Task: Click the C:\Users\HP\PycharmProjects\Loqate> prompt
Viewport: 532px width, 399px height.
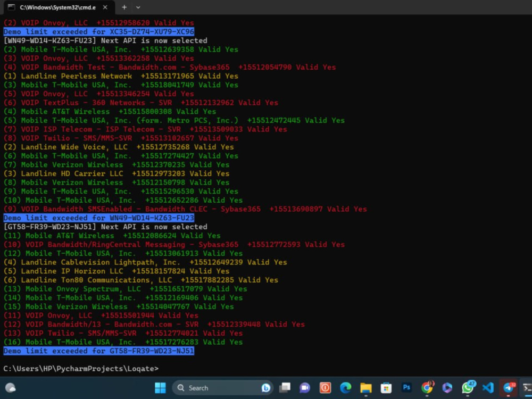Action: (x=81, y=369)
